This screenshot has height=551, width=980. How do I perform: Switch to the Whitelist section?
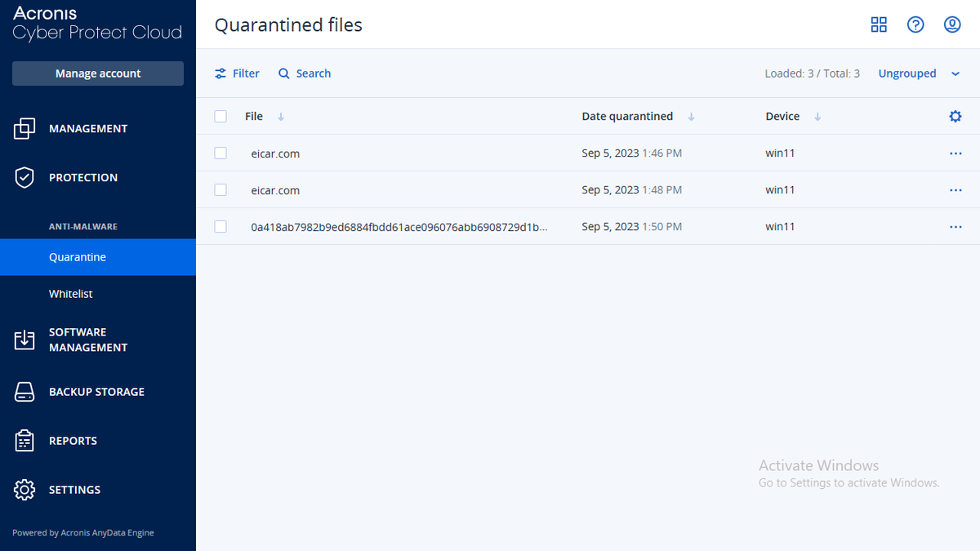click(x=71, y=293)
